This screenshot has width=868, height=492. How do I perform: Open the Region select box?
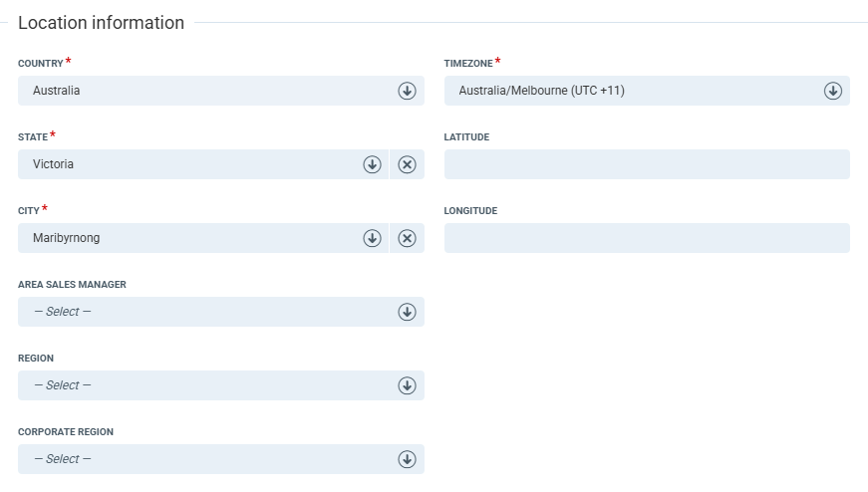tap(199, 385)
